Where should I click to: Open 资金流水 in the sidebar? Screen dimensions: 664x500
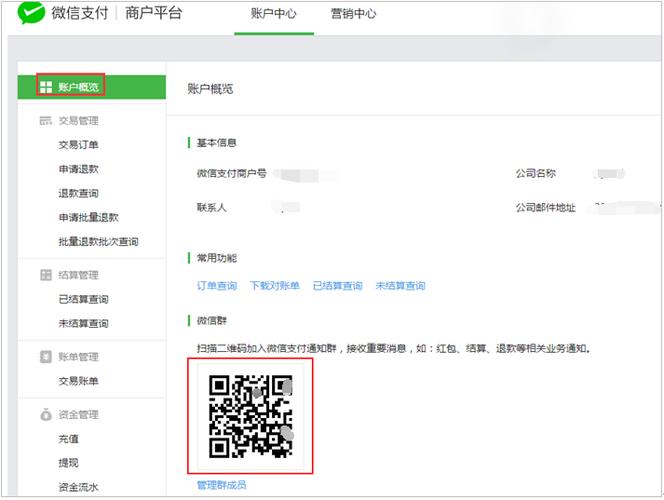point(78,487)
